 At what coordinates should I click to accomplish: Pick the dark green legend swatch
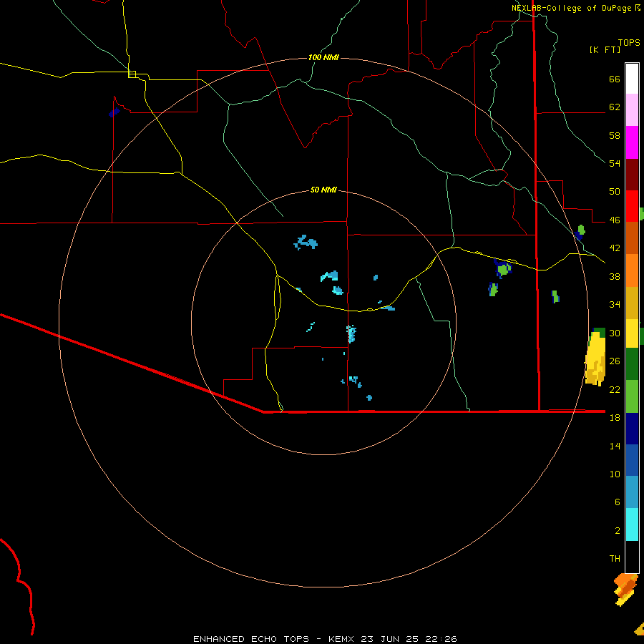[632, 364]
